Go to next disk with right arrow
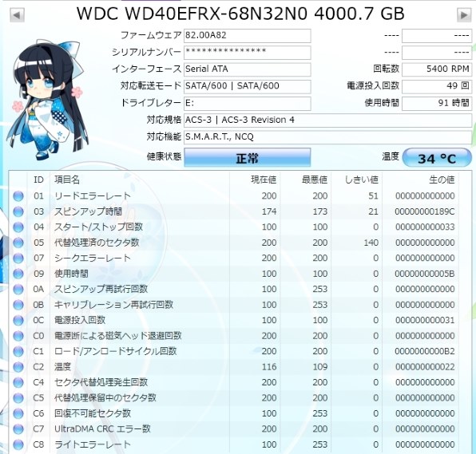Screen dimensions: 476x454 (x=464, y=15)
